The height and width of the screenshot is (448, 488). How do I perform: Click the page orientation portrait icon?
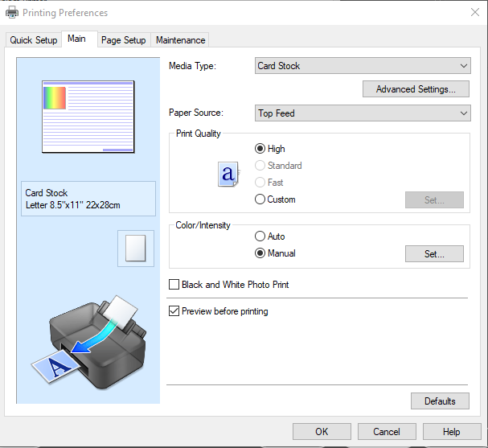click(135, 248)
